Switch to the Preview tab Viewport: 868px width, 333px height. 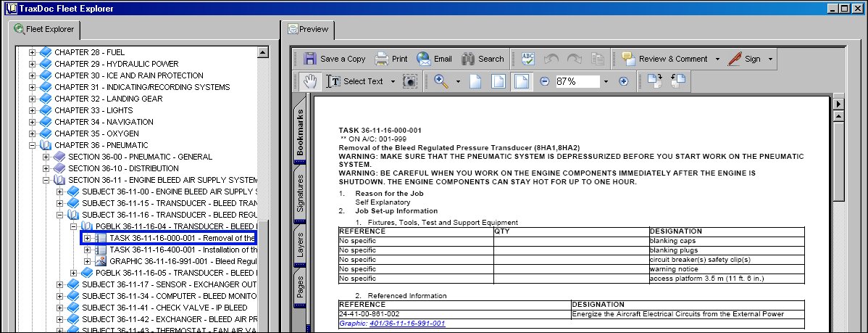point(308,29)
